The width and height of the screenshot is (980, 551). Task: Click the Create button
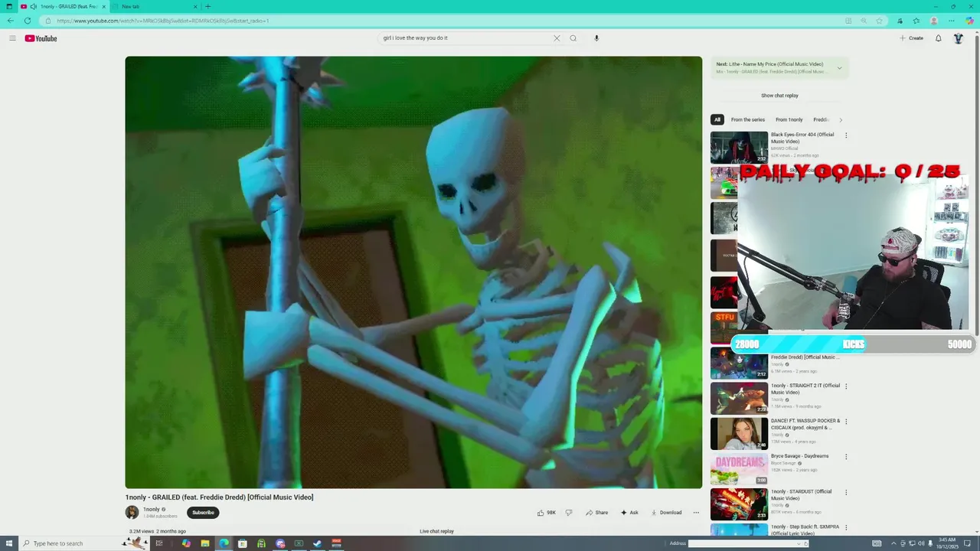point(911,38)
